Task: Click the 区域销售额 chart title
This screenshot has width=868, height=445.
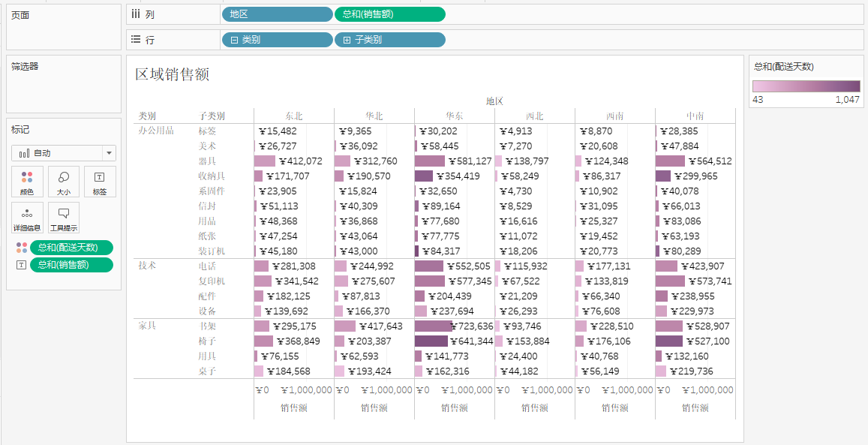Action: pos(172,74)
